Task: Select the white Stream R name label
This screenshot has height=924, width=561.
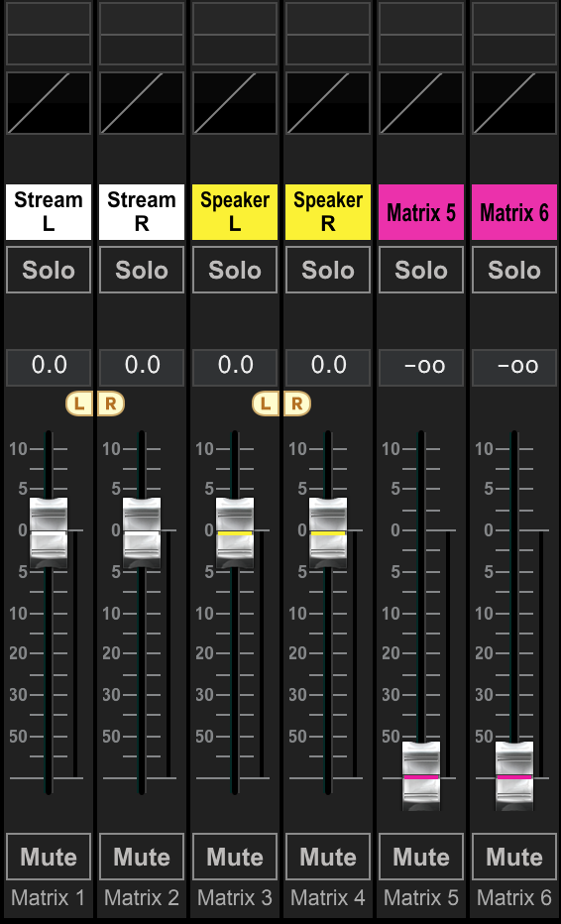Action: 142,212
